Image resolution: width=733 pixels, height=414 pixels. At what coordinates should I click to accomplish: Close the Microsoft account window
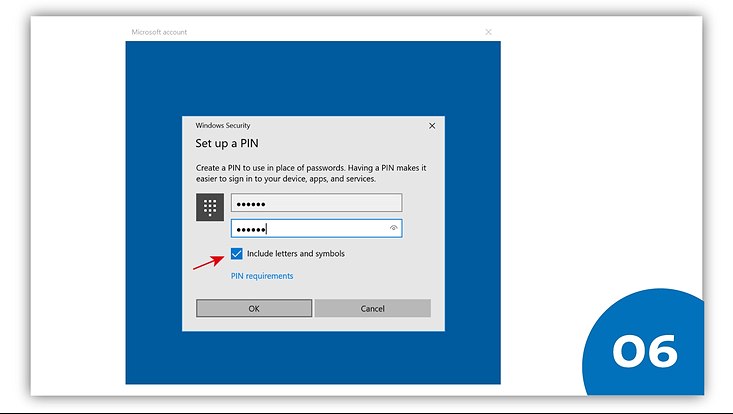[488, 32]
